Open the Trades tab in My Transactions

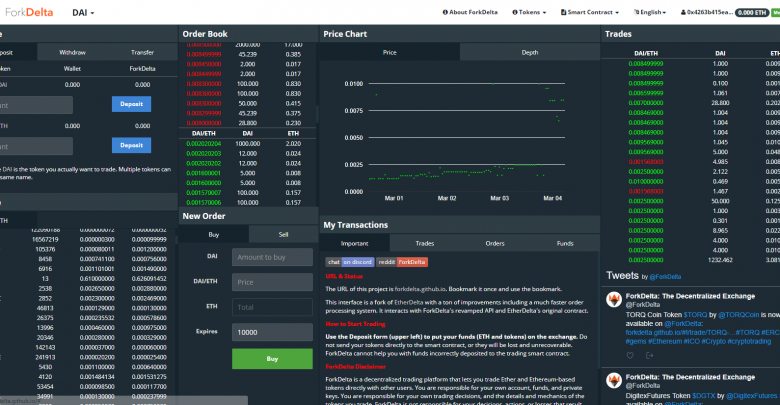pos(425,243)
